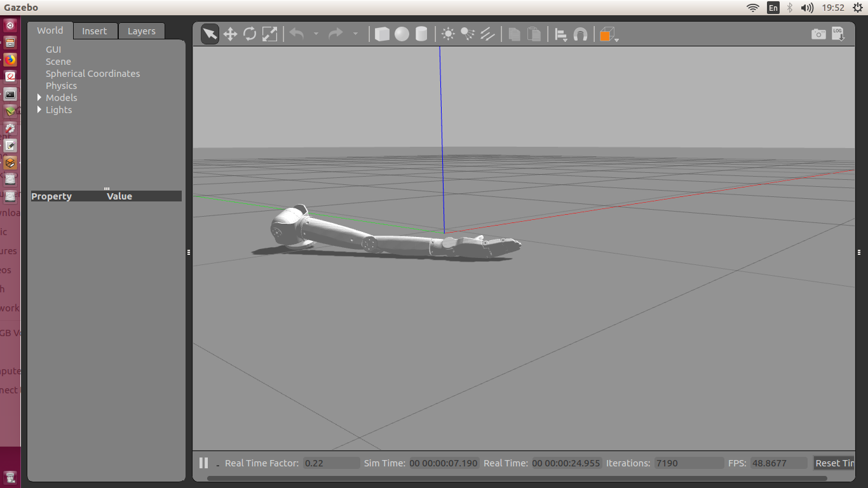Switch to the World tab
Viewport: 868px width, 488px height.
50,30
